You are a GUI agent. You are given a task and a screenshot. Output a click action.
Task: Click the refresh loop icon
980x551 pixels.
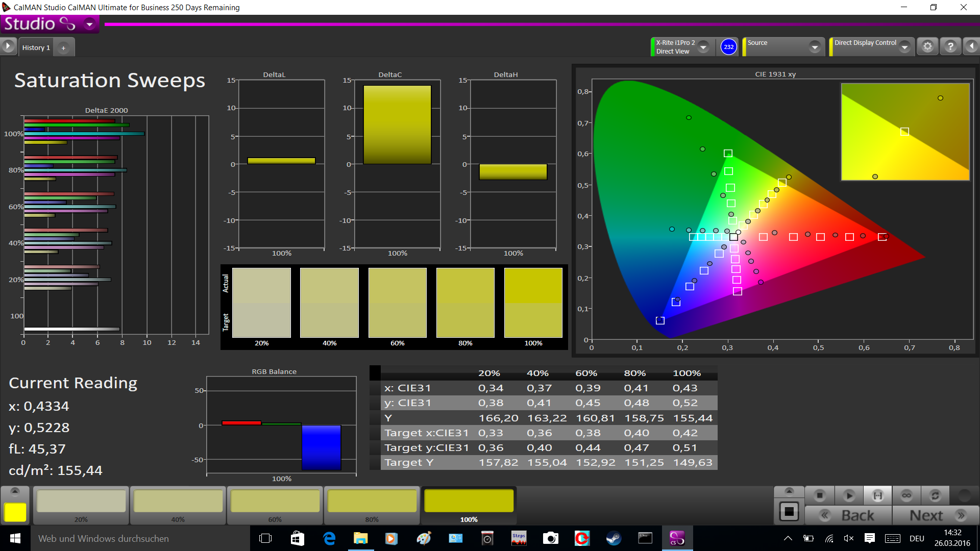(x=935, y=495)
